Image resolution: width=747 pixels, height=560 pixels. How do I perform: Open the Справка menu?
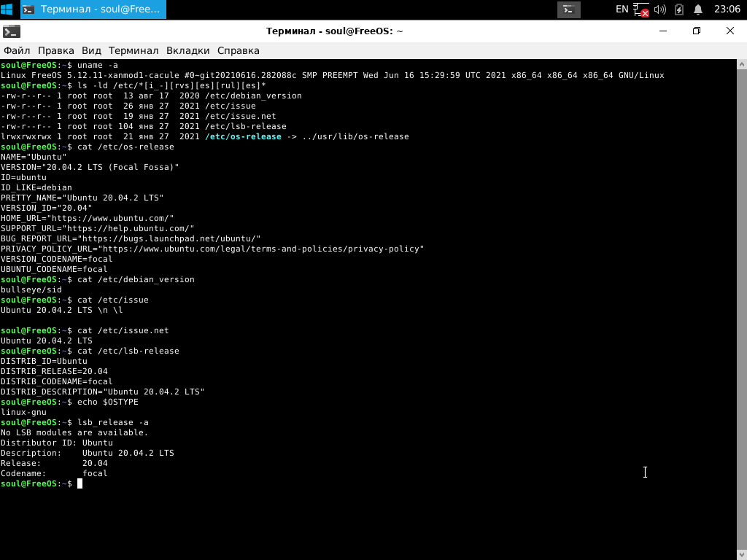click(x=239, y=50)
